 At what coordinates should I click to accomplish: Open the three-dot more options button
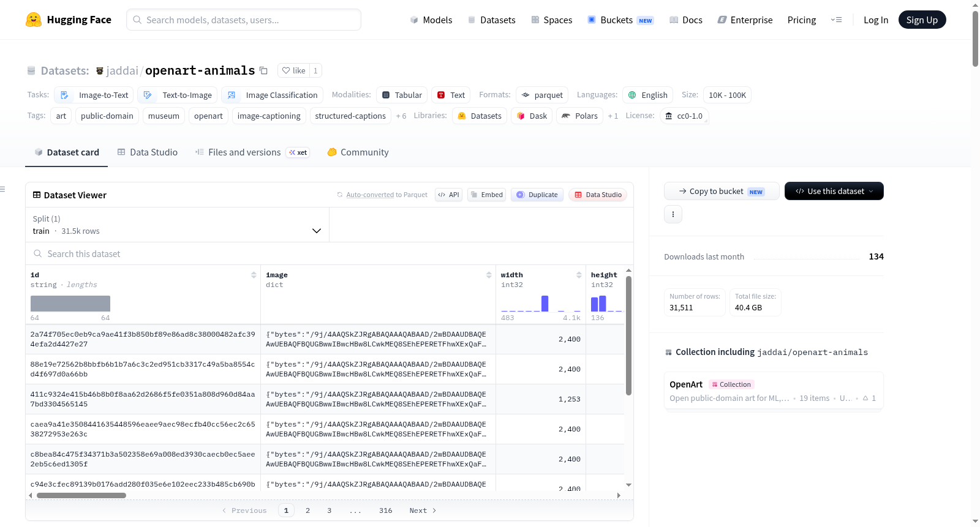(x=673, y=214)
